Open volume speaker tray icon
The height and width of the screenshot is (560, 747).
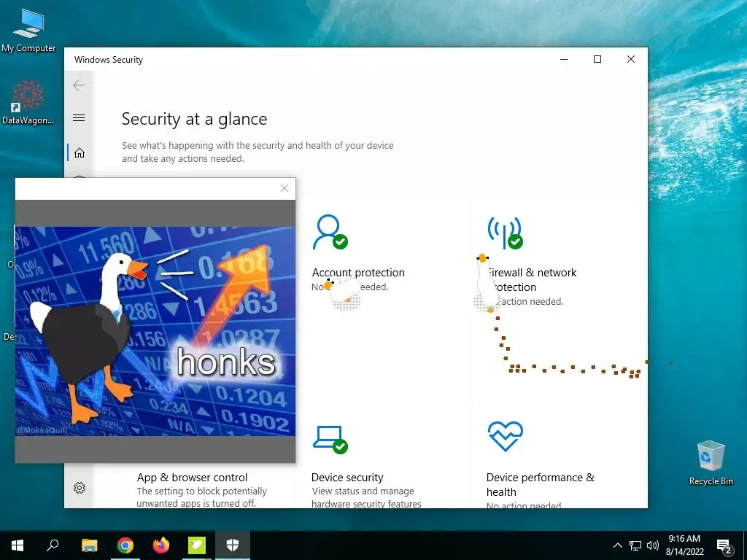tap(653, 545)
